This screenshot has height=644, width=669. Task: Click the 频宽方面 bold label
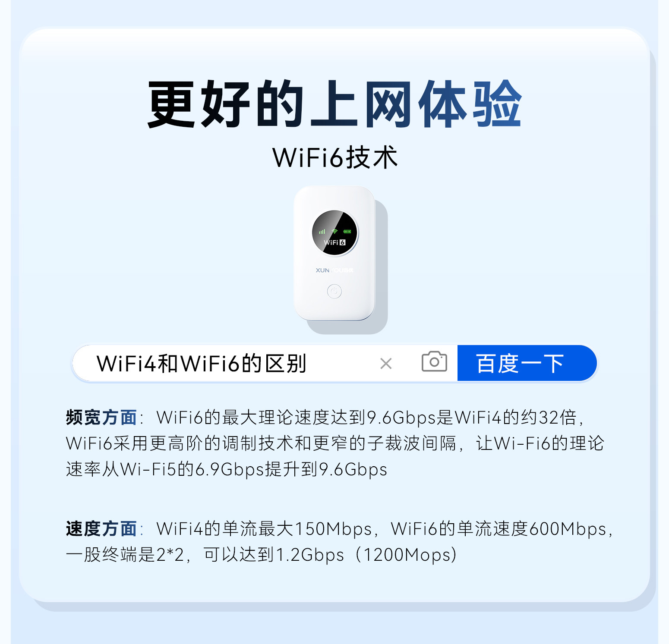tap(101, 418)
